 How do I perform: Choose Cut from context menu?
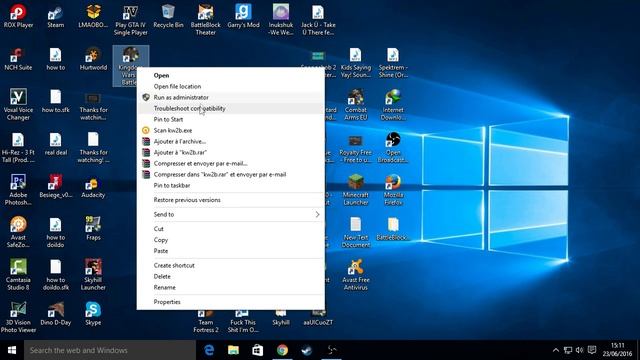click(231, 229)
